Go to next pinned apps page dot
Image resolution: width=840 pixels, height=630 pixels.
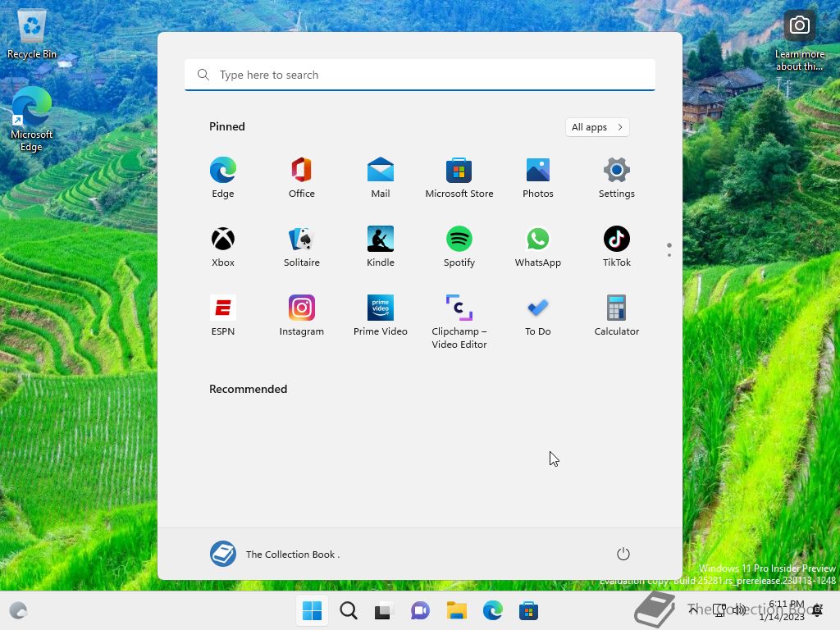coord(669,255)
